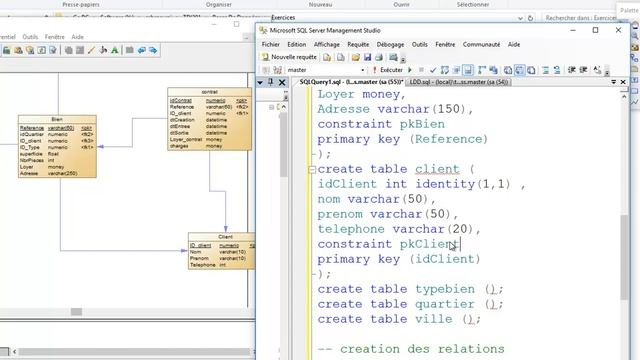Screen dimensions: 640x360
Task: Click the blue left arrow icon in diagram toolbar
Action: 141,50
